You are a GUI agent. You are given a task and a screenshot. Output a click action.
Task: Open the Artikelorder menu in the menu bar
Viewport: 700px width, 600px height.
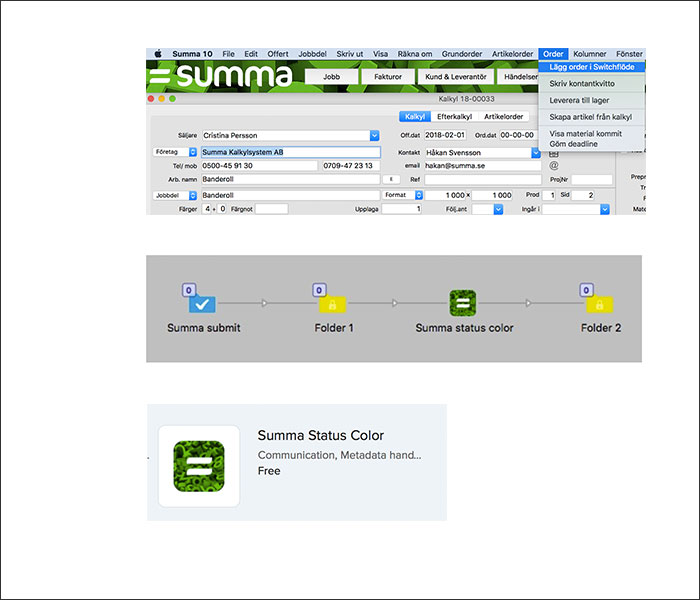[512, 54]
